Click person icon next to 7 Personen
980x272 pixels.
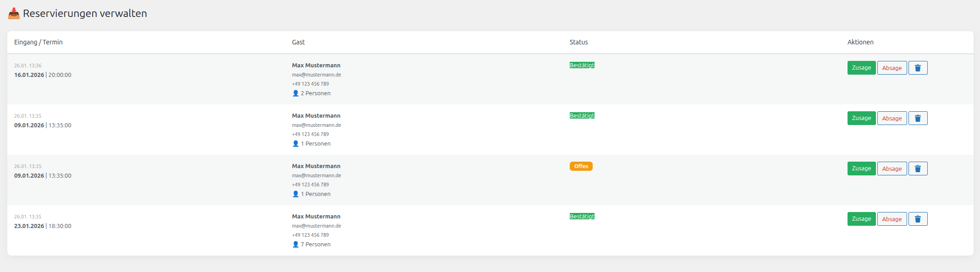pos(296,245)
